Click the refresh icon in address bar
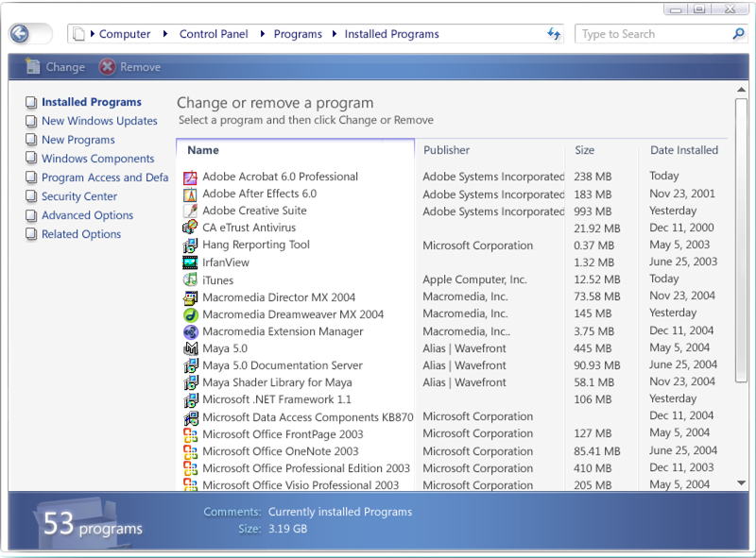 click(554, 34)
